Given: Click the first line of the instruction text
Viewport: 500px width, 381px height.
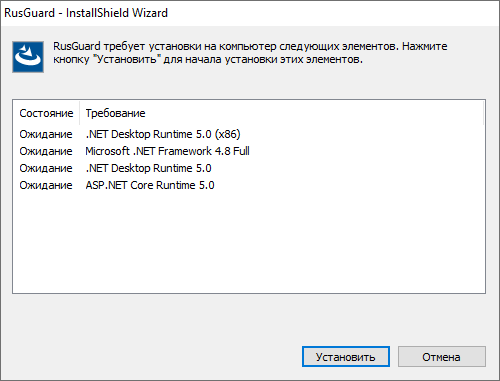Looking at the screenshot, I should pos(250,46).
